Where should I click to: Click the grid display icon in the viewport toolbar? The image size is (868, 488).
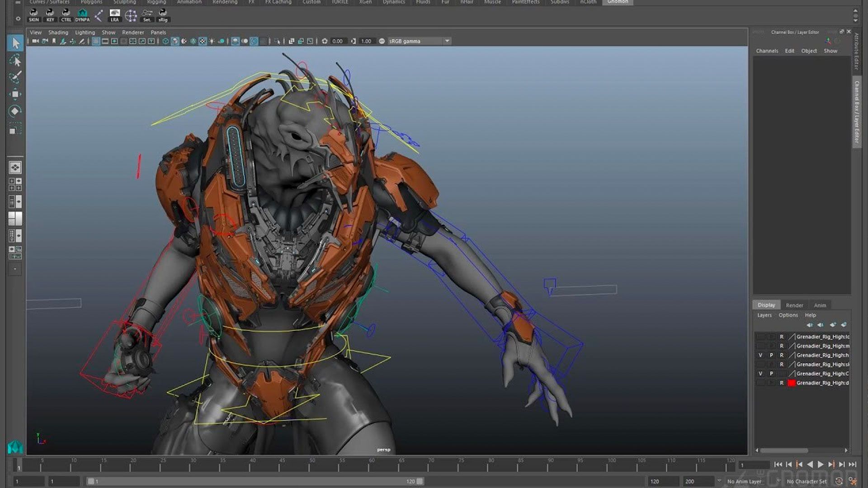click(x=96, y=41)
